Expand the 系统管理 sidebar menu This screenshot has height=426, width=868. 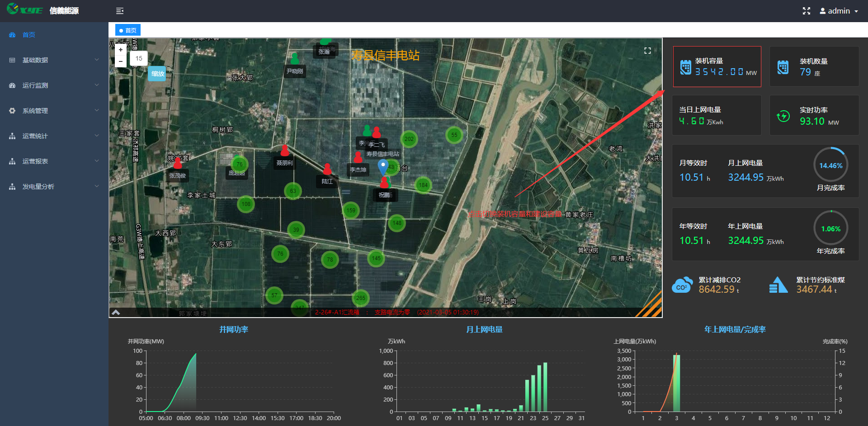[54, 111]
